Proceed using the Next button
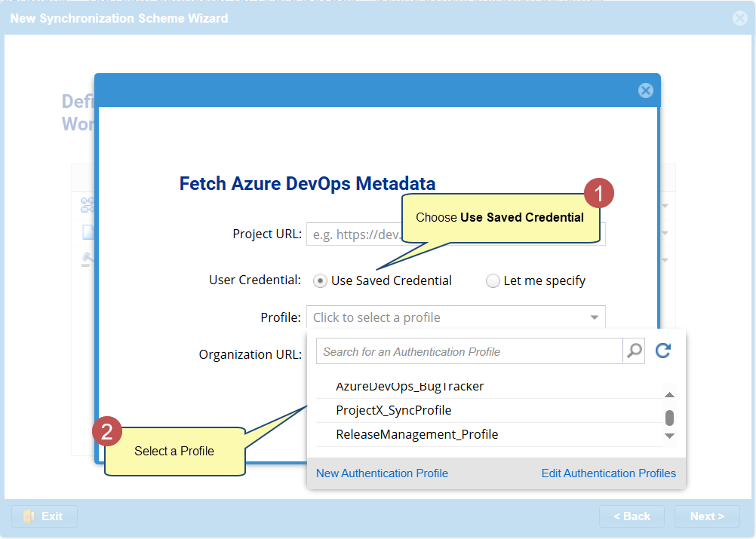Viewport: 756px width, 539px height. pyautogui.click(x=707, y=516)
